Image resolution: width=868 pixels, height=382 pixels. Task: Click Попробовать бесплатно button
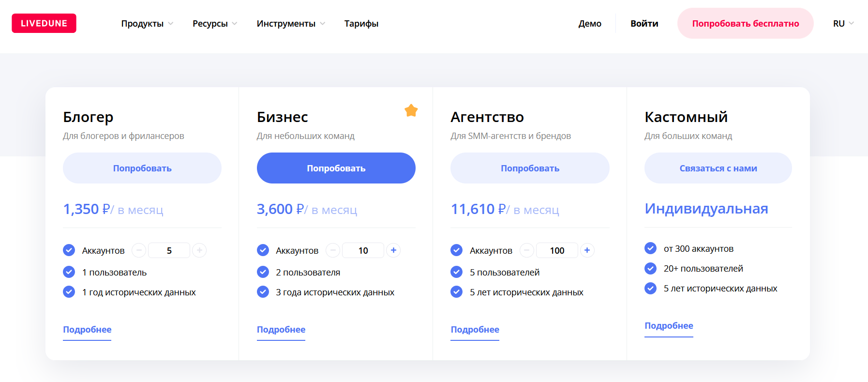[746, 23]
